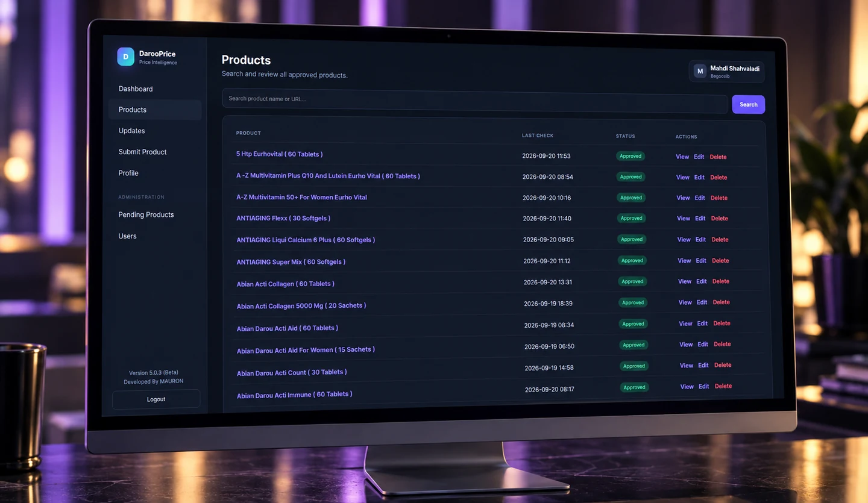This screenshot has height=503, width=868.
Task: Delete Abian Darou Acti Count product
Action: 723,365
